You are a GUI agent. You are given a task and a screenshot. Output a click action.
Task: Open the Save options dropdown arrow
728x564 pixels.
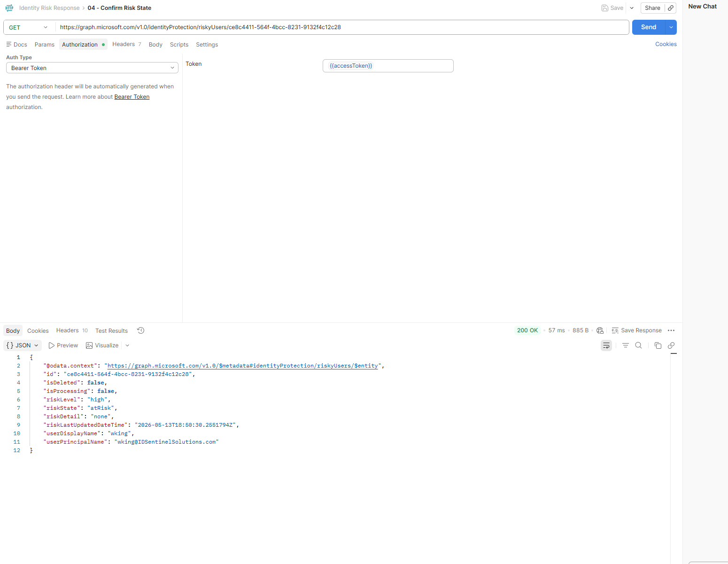(x=632, y=8)
